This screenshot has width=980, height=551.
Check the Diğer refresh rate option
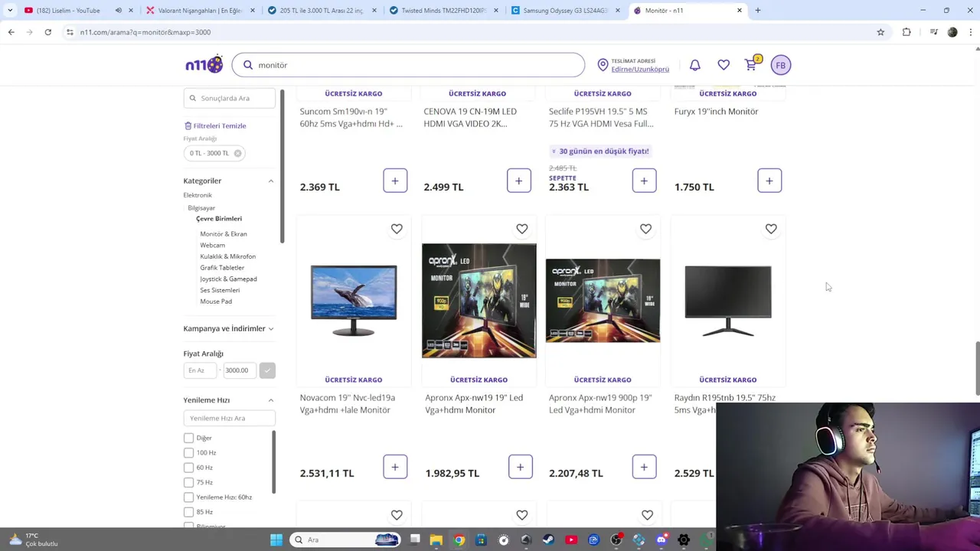[188, 438]
